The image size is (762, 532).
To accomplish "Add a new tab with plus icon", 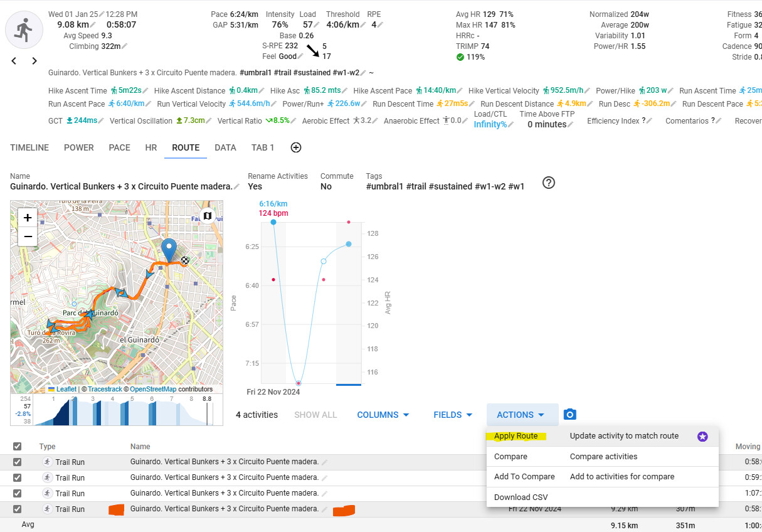I will point(296,147).
